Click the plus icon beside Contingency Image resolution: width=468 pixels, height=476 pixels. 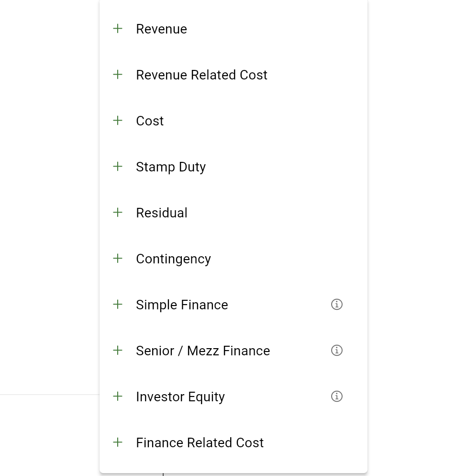(118, 259)
